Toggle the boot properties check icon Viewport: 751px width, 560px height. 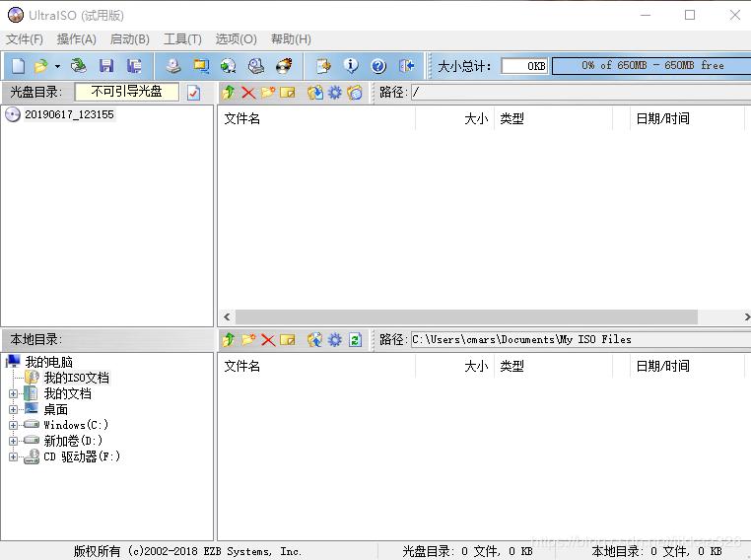click(193, 93)
